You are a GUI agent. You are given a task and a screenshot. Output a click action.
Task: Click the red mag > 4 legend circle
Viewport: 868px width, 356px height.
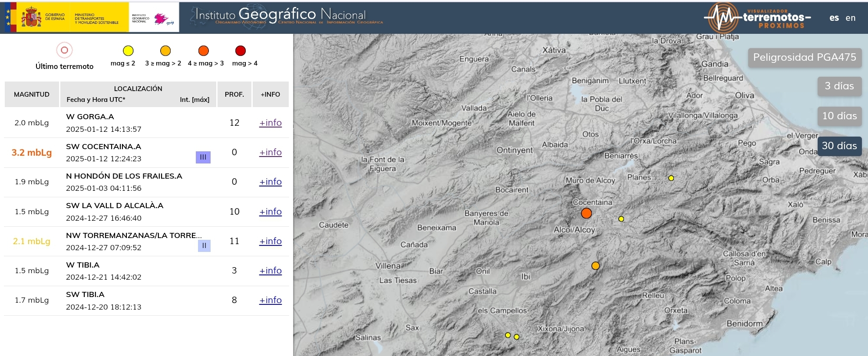tap(240, 51)
